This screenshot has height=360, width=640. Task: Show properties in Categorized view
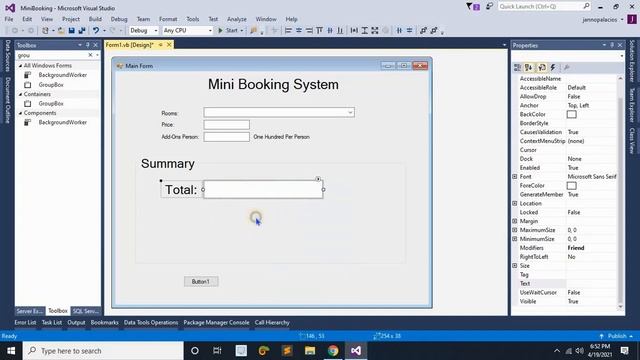[x=518, y=67]
